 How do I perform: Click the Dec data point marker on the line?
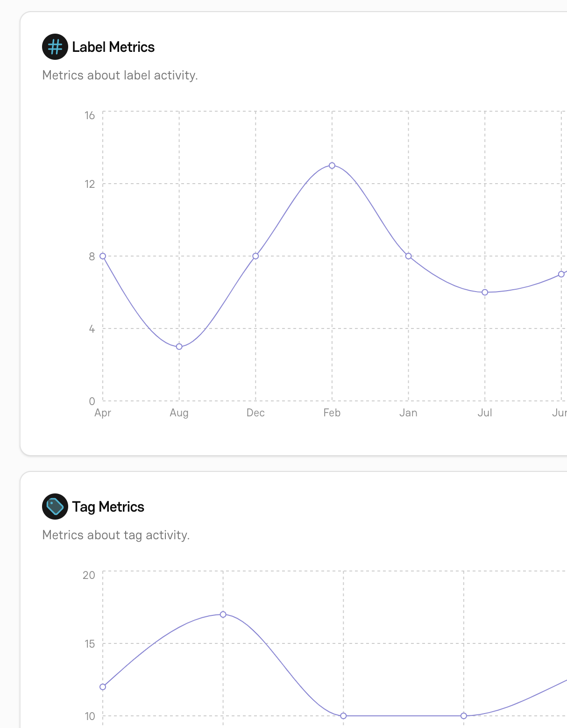[255, 256]
